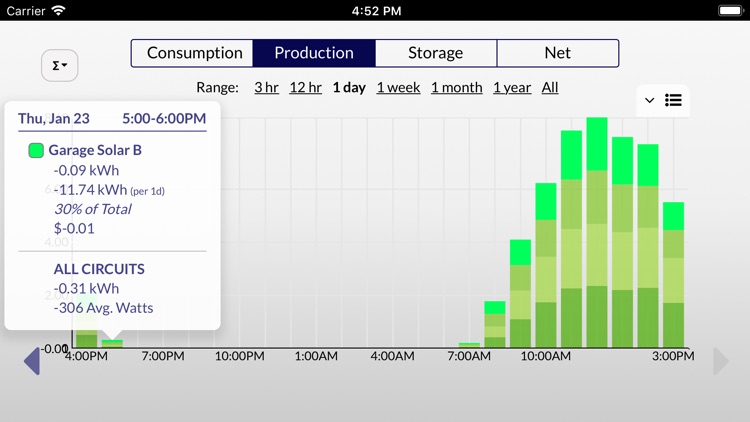
Task: Click the -306 Avg. Watts value
Action: (103, 308)
